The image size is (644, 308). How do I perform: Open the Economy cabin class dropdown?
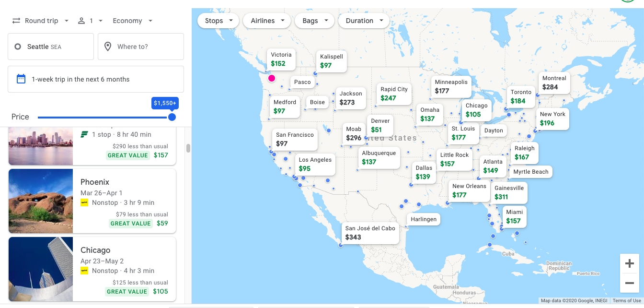point(133,21)
